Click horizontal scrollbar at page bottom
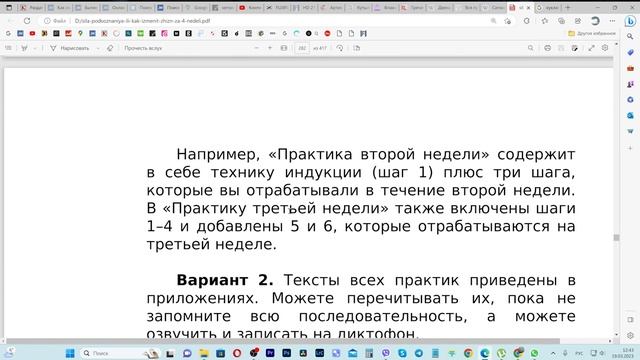Screen dimensions: 640x360 coord(283,341)
